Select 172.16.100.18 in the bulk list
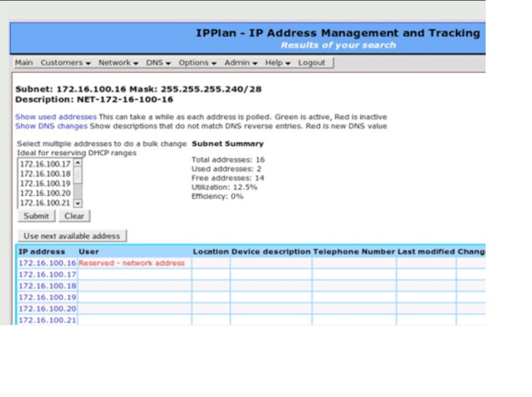Image resolution: width=532 pixels, height=397 pixels. [45, 174]
